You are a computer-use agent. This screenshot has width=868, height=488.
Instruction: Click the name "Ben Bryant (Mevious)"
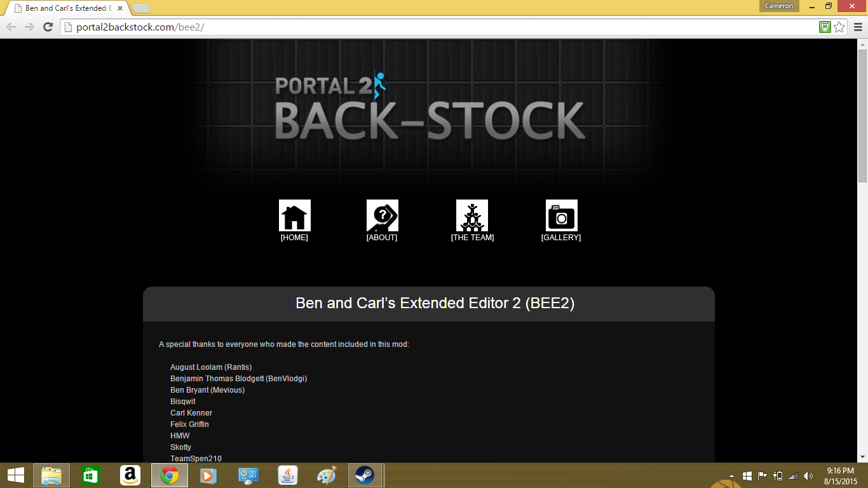(207, 390)
